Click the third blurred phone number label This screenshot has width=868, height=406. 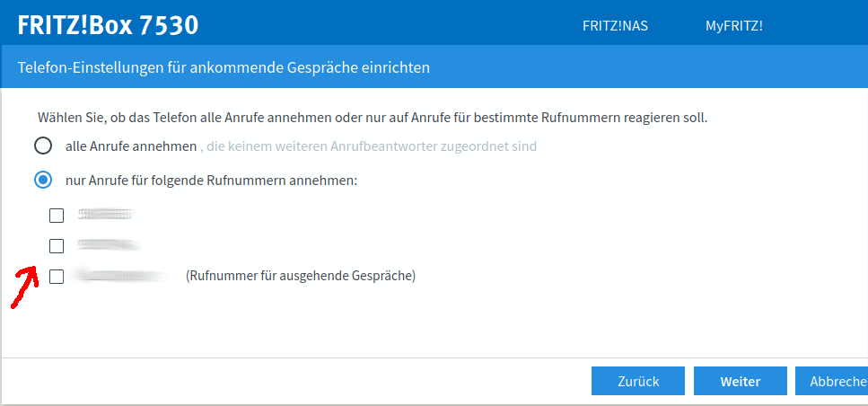click(121, 276)
